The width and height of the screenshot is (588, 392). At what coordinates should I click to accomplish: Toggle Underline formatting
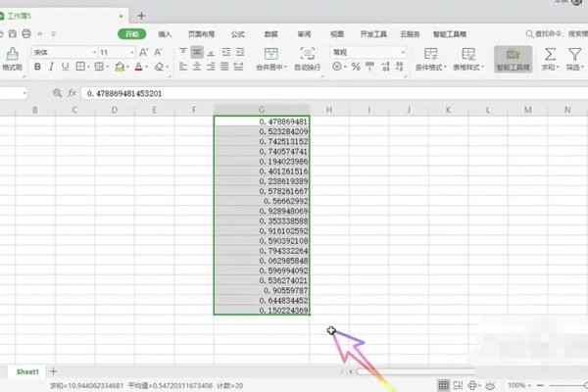[x=66, y=67]
